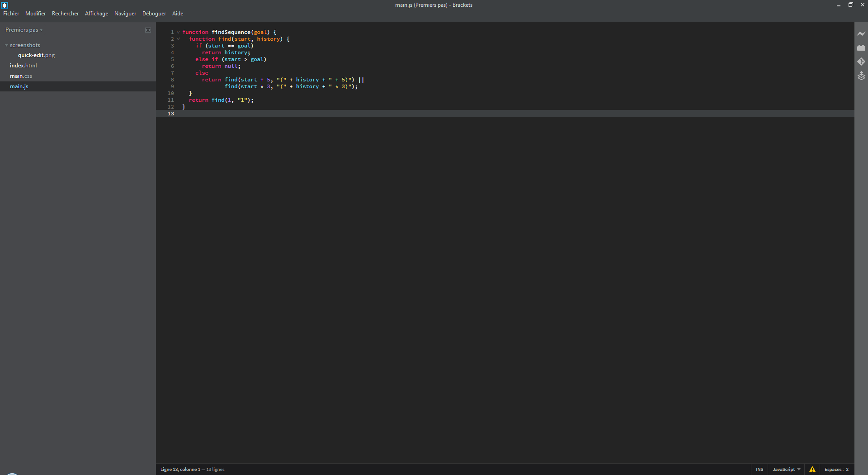Collapse the screenshots folder
The width and height of the screenshot is (868, 475).
pos(6,45)
